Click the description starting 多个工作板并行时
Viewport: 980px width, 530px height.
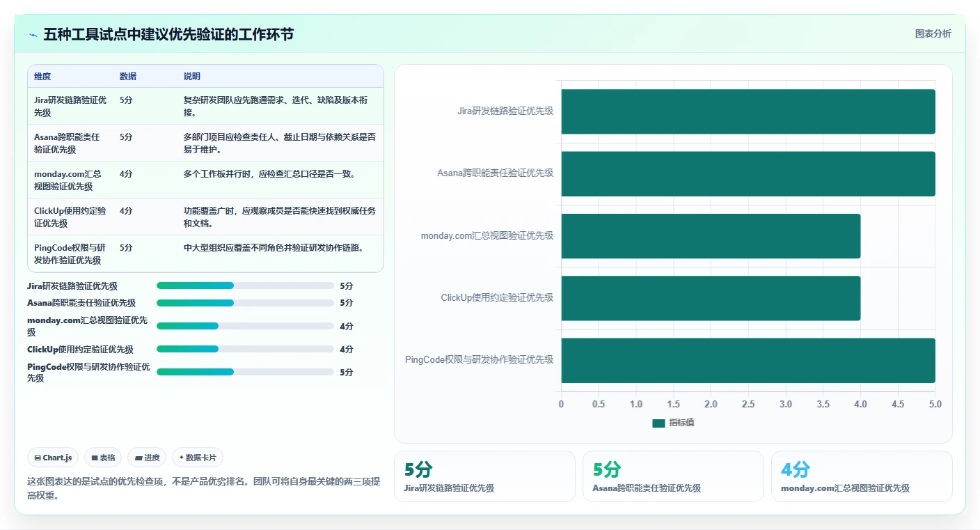270,174
